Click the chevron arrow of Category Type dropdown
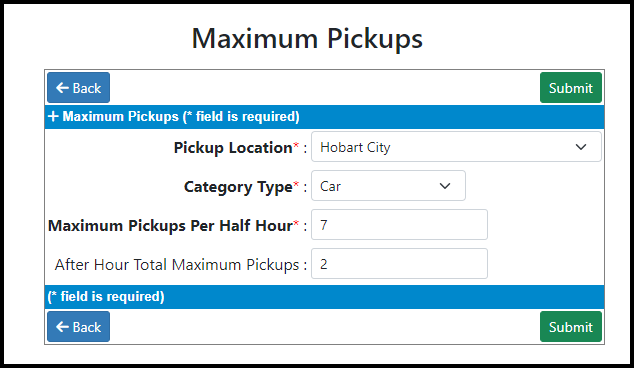634x368 pixels. pyautogui.click(x=445, y=186)
